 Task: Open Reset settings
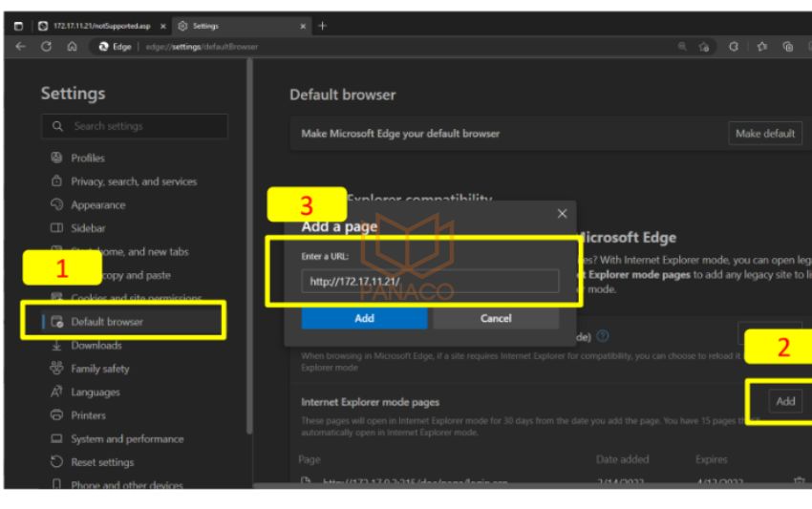point(102,462)
